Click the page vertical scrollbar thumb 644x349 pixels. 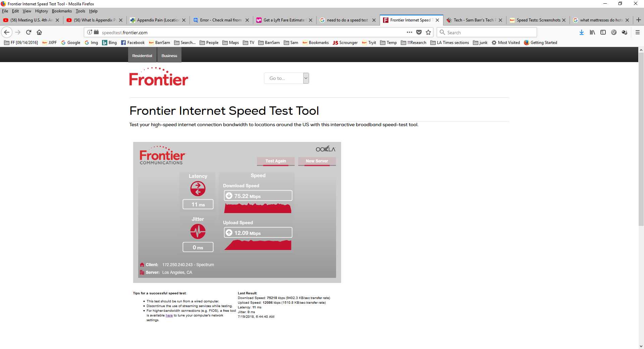(x=641, y=139)
